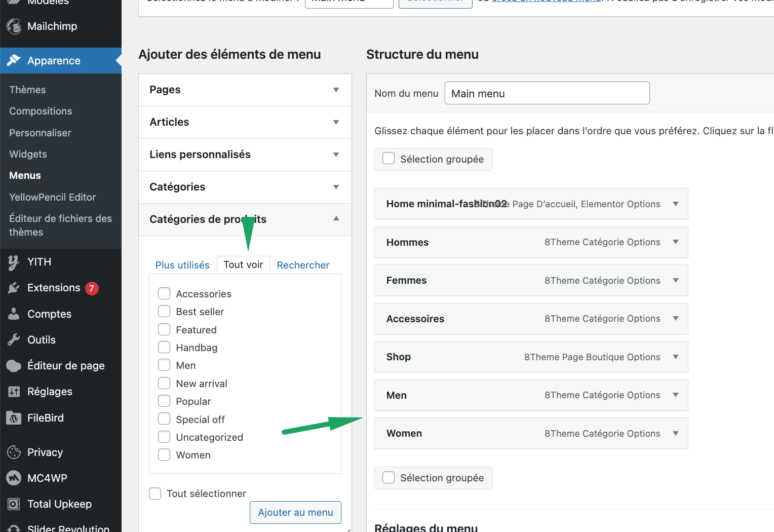Open Personnaliser submenu item
Screen dimensions: 774x532
point(40,133)
